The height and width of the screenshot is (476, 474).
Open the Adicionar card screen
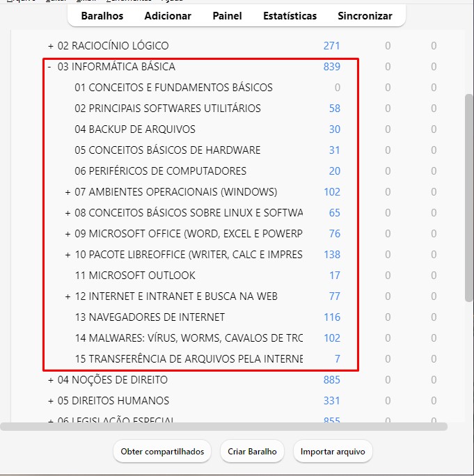pyautogui.click(x=168, y=15)
